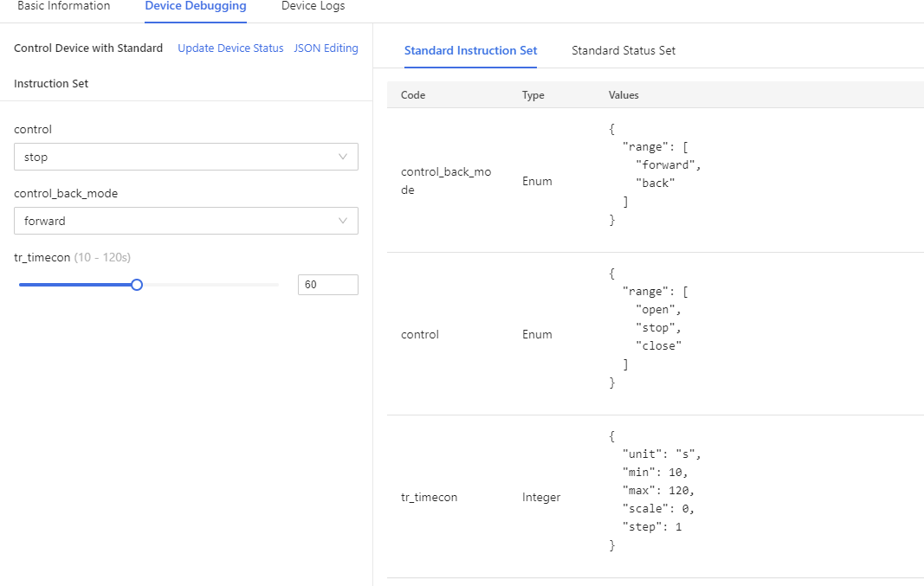Click the Update Device Status link
Viewport: 924px width, 586px height.
(x=230, y=48)
